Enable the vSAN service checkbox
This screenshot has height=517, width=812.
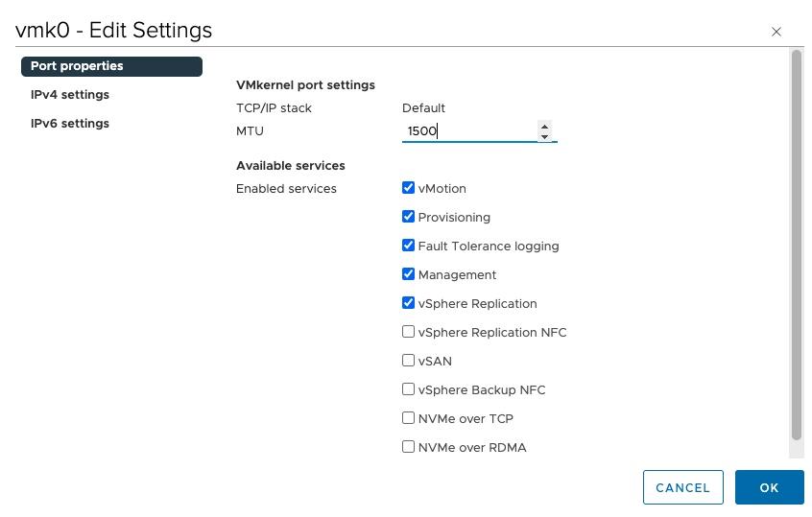coord(408,361)
